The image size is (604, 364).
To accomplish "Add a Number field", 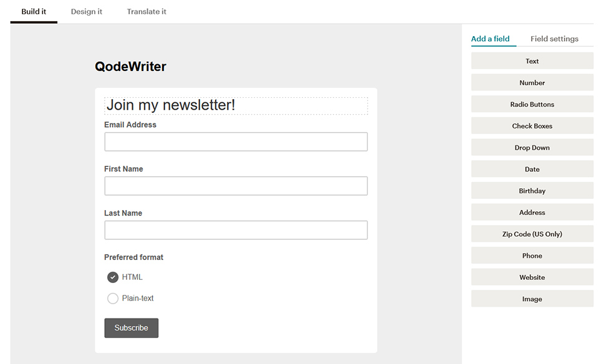I will pyautogui.click(x=532, y=82).
